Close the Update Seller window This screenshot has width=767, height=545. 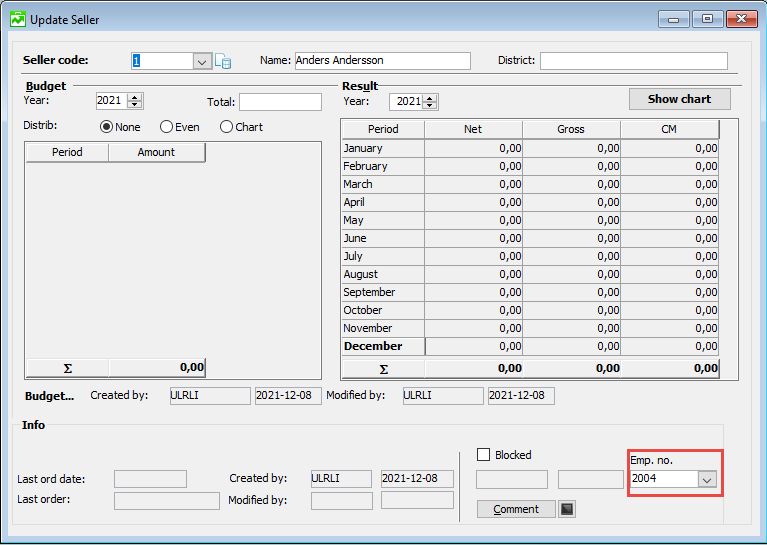742,19
